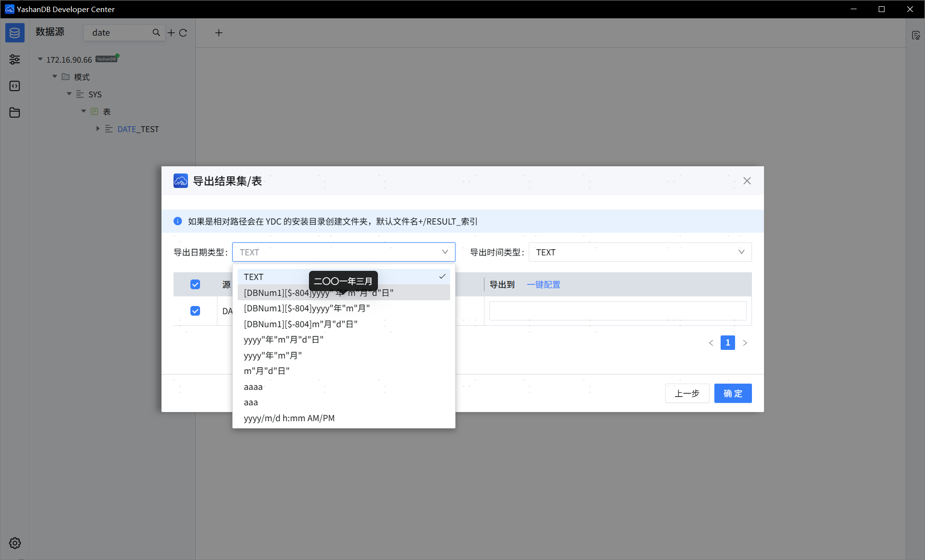Select yyyy/m/d h:mm AM/PM format
The image size is (925, 560).
tap(344, 418)
